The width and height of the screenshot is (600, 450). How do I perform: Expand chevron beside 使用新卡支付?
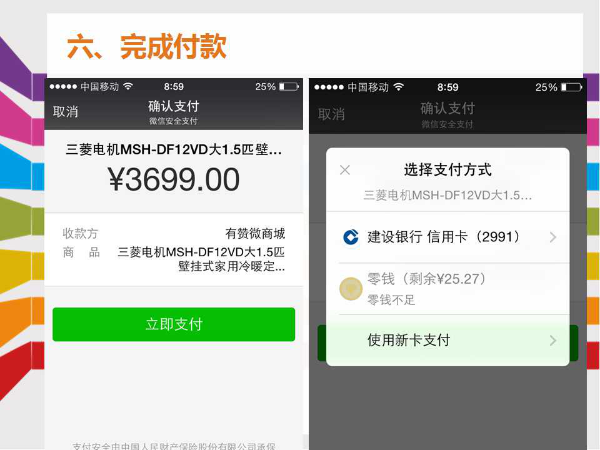coord(553,340)
